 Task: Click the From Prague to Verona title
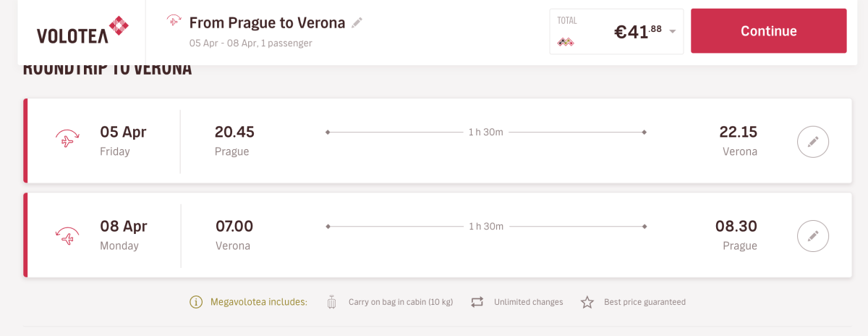click(267, 22)
